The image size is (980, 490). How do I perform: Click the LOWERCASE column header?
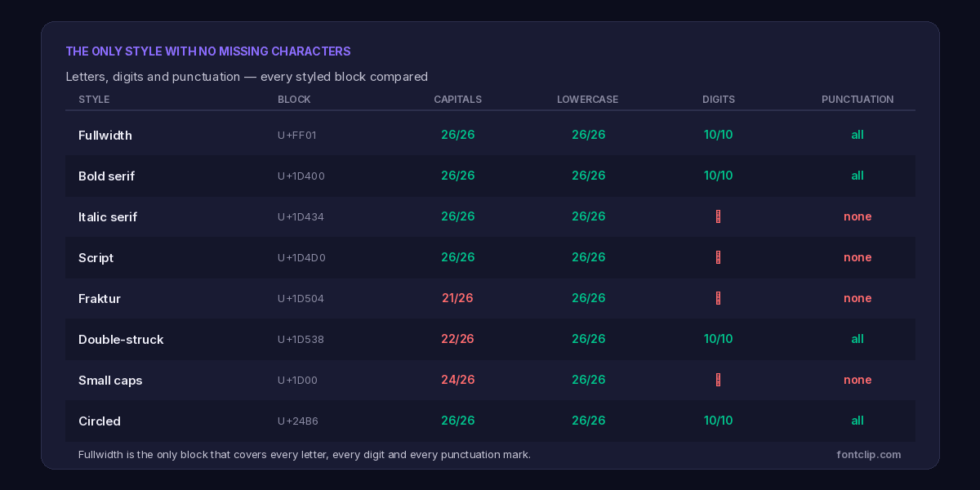click(x=588, y=100)
